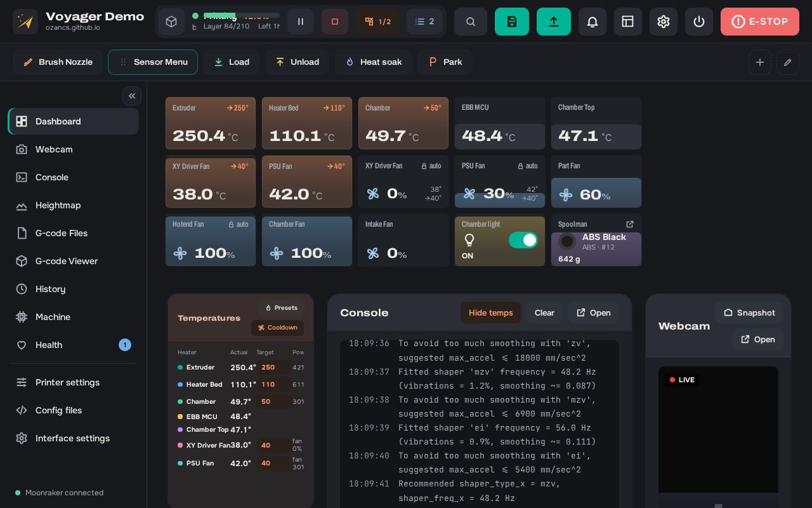Image resolution: width=812 pixels, height=508 pixels.
Task: Open the Spoolman external link icon
Action: point(630,224)
